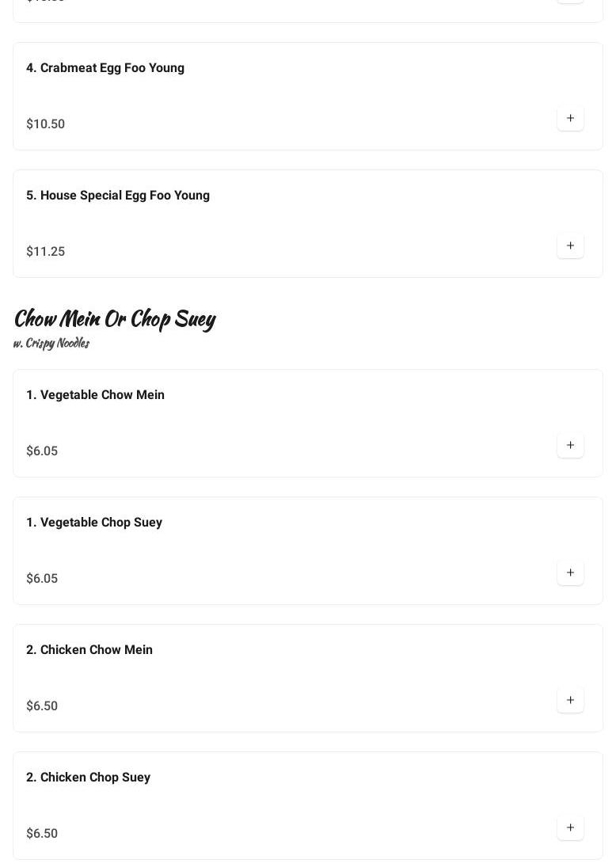Image resolution: width=616 pixels, height=867 pixels.
Task: Add Vegetable Chop Suey using plus icon
Action: tap(570, 573)
